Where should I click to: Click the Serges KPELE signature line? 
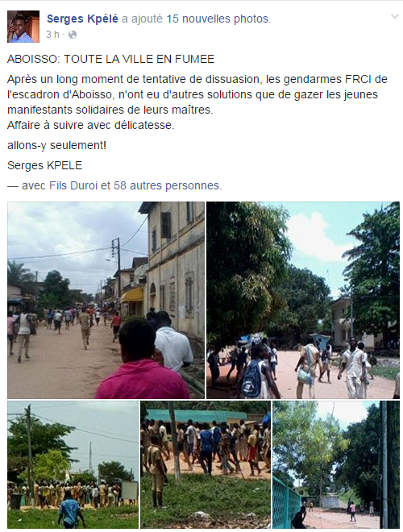(45, 165)
